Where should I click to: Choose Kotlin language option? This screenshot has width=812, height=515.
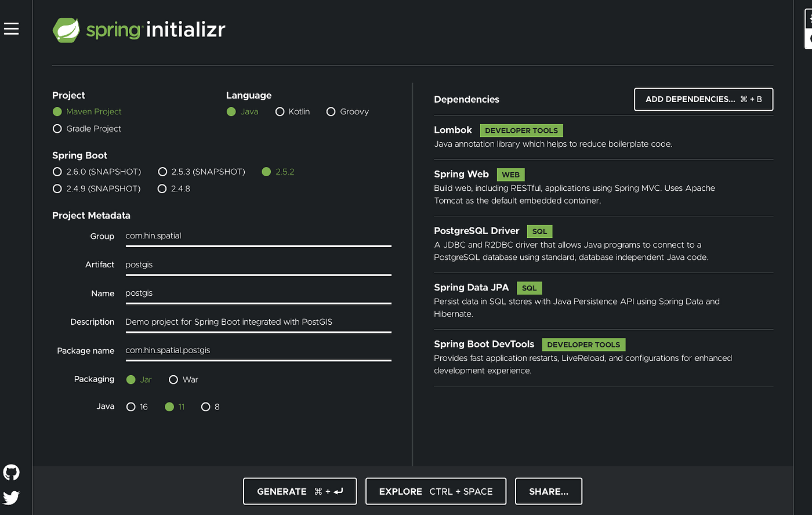(x=292, y=111)
